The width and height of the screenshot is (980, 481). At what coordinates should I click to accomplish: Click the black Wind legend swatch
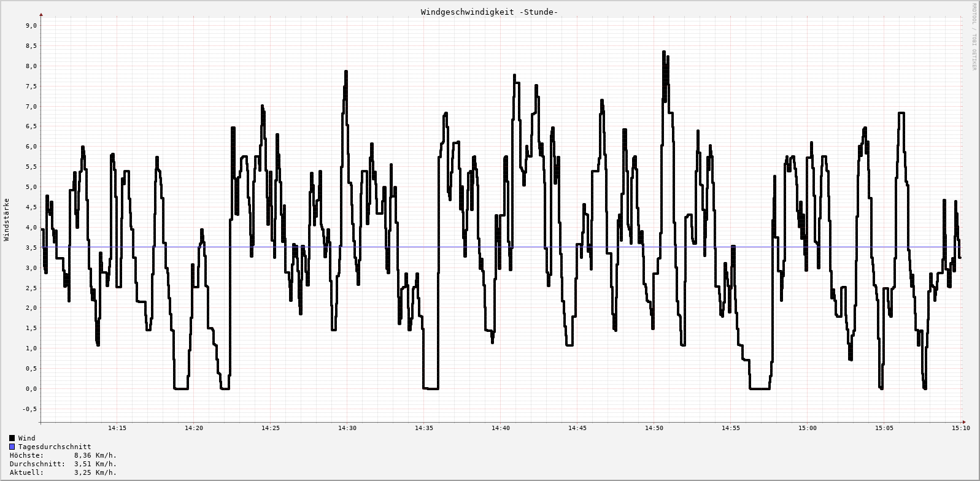point(12,438)
